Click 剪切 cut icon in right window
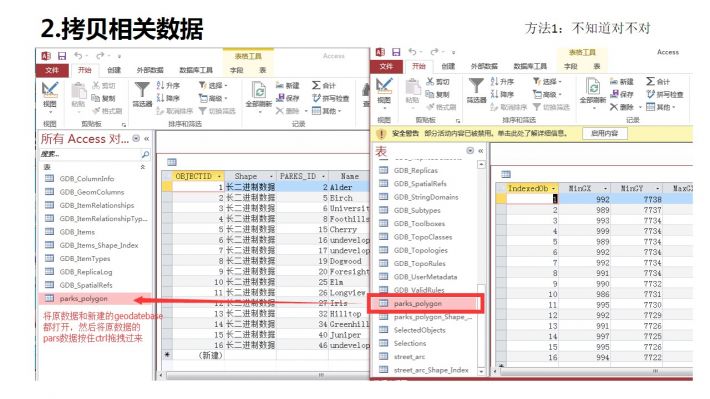Image resolution: width=710 pixels, height=399 pixels. tap(437, 82)
